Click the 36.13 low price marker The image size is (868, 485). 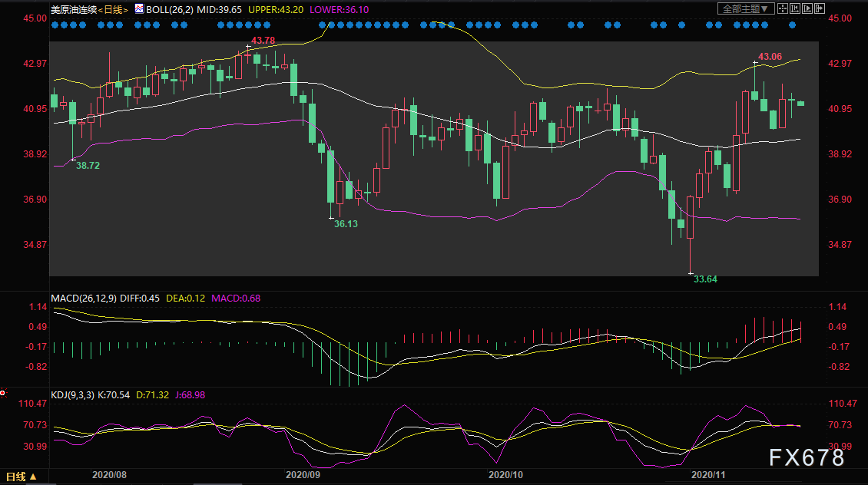tap(346, 224)
